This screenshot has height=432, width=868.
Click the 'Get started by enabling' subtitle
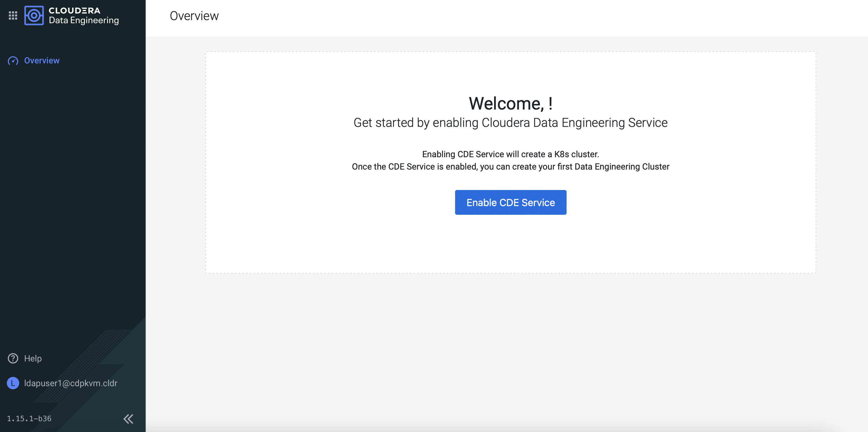510,123
